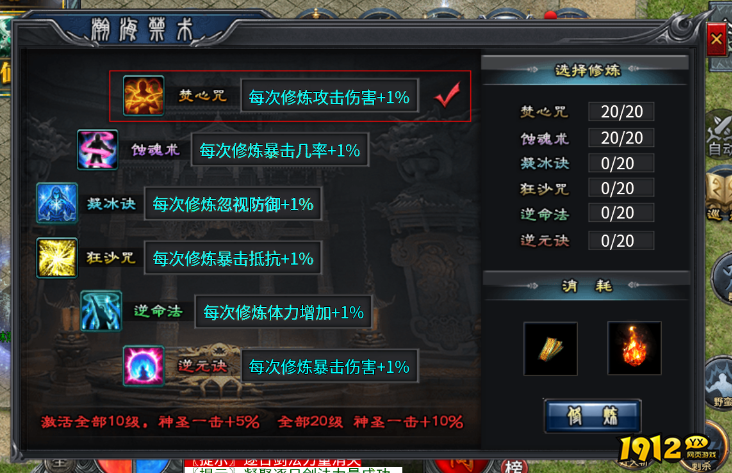The width and height of the screenshot is (732, 473).
Task: Select the 逆命法 blue lightning skill icon
Action: tap(101, 311)
